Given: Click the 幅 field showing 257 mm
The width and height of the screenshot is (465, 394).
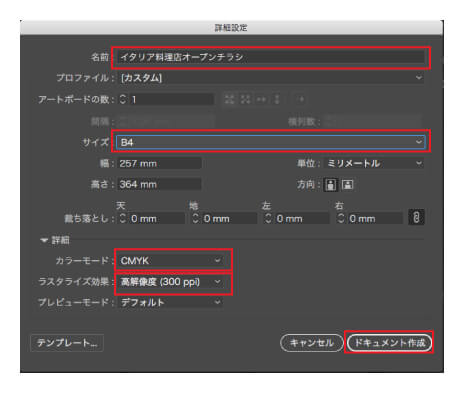Looking at the screenshot, I should click(x=159, y=163).
